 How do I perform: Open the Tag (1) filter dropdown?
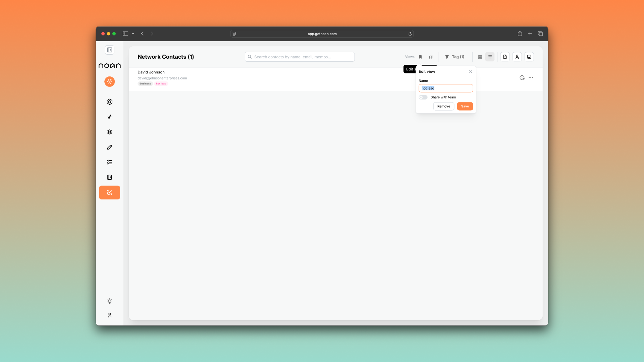455,57
